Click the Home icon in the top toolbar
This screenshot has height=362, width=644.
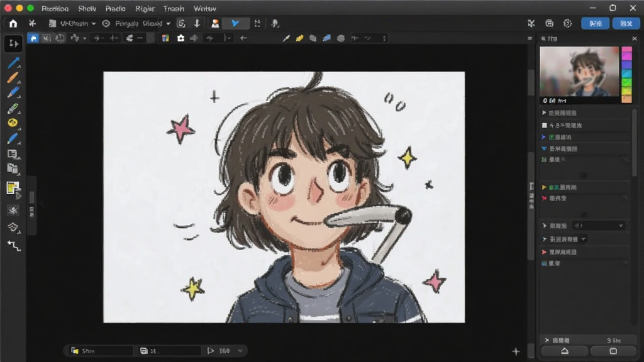[x=13, y=23]
